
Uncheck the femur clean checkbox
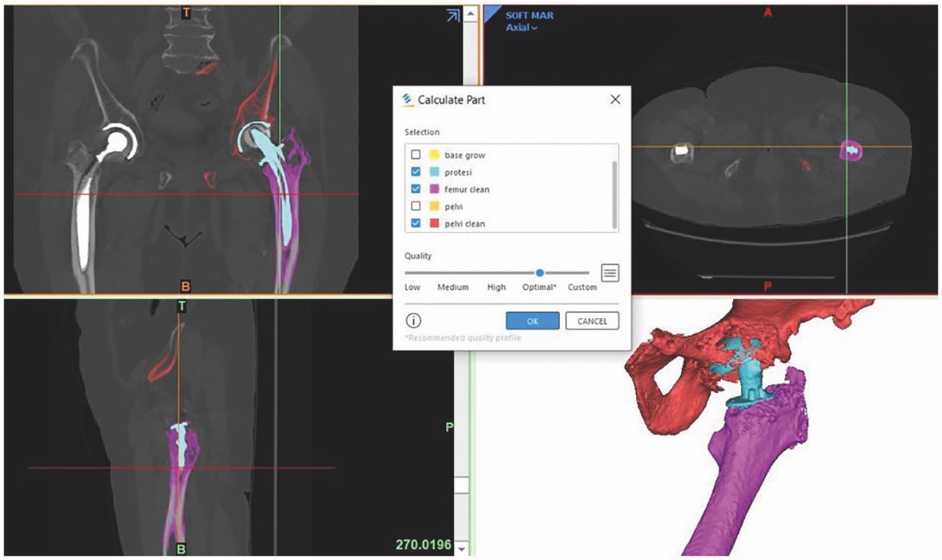coord(416,189)
